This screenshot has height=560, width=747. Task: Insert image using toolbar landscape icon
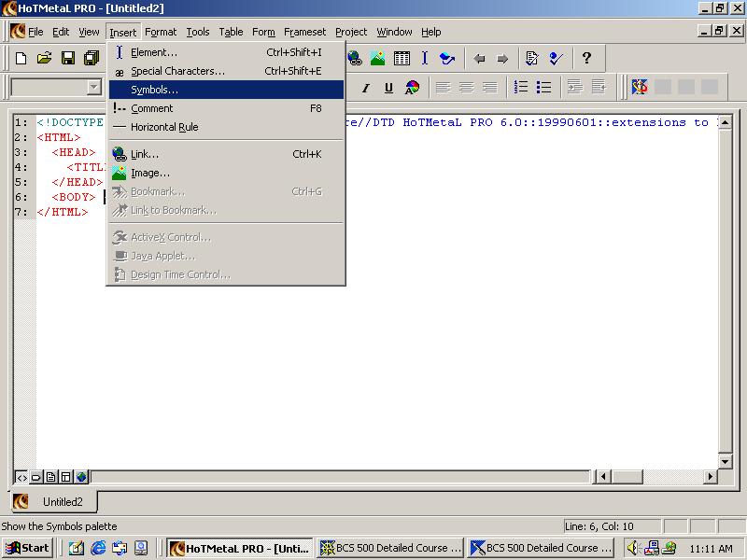point(378,59)
